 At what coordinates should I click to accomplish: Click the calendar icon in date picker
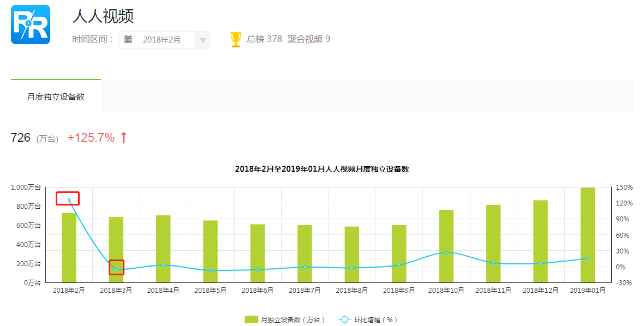128,39
